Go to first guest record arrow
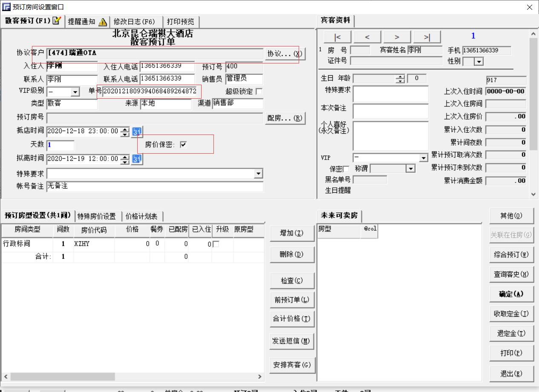This screenshot has height=392, width=539. pos(337,37)
